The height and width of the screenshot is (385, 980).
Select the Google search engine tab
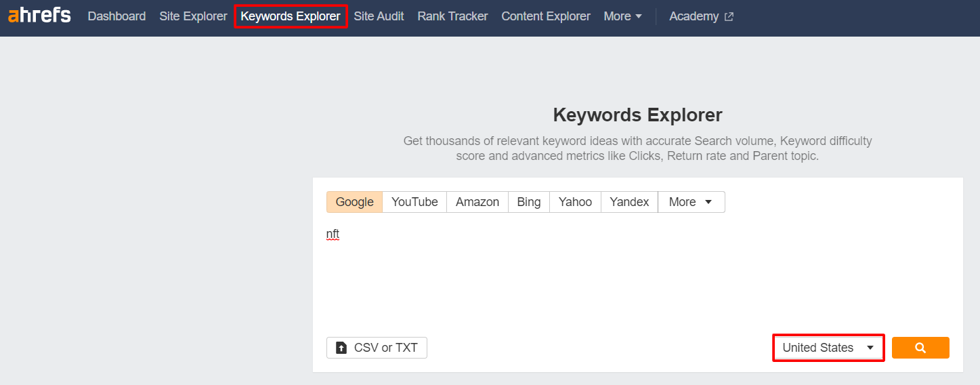coord(354,202)
